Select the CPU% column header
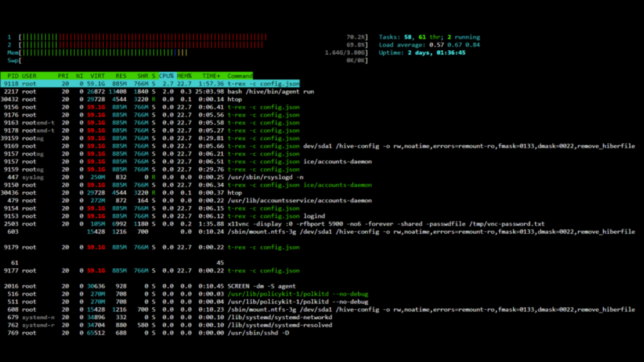644x362 pixels. pos(166,76)
